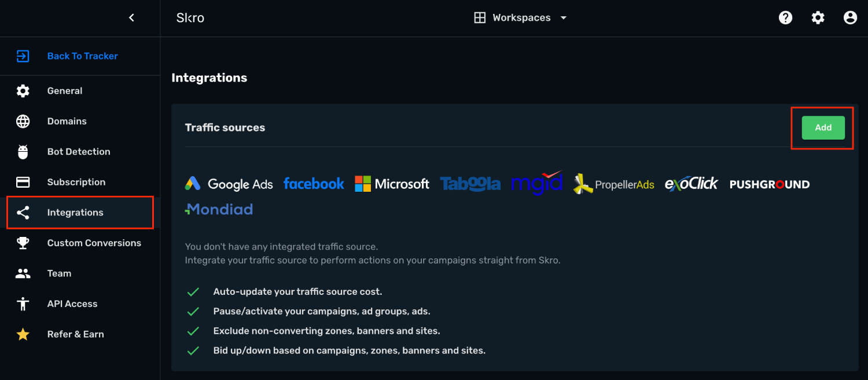Click the Custom Conversions trophy icon
The width and height of the screenshot is (868, 380).
pos(23,243)
